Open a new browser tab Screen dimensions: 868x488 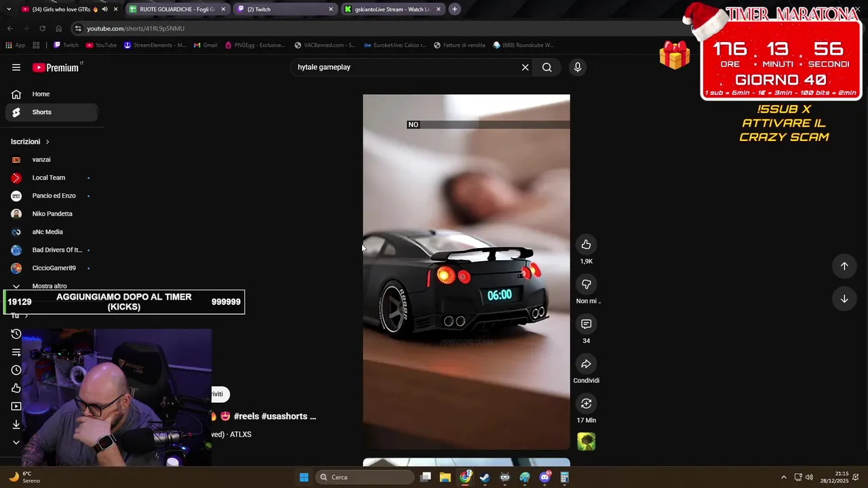coord(454,9)
